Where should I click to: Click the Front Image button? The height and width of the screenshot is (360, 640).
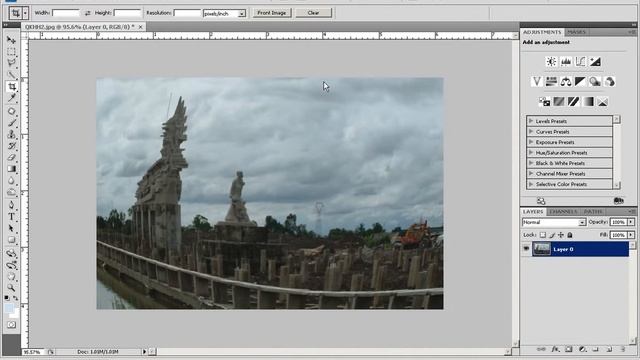click(271, 13)
